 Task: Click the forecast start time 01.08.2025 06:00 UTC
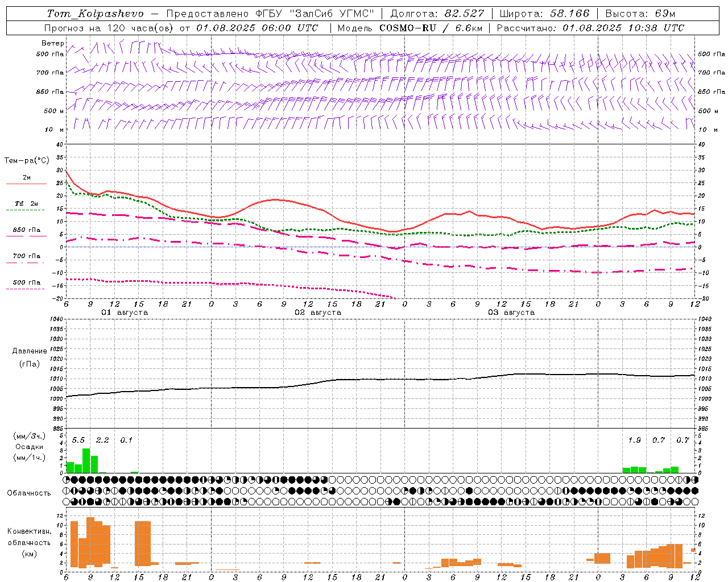(257, 28)
